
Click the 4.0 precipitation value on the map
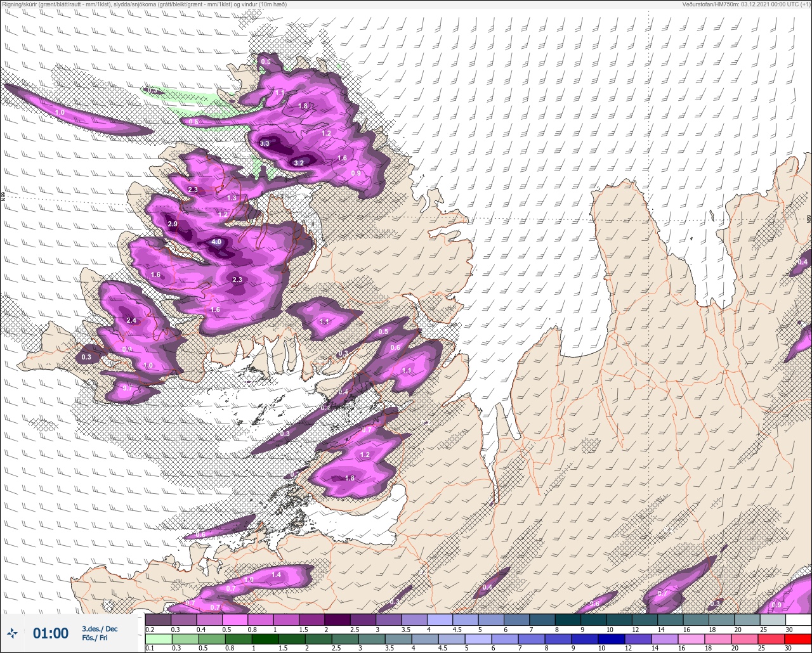[216, 242]
